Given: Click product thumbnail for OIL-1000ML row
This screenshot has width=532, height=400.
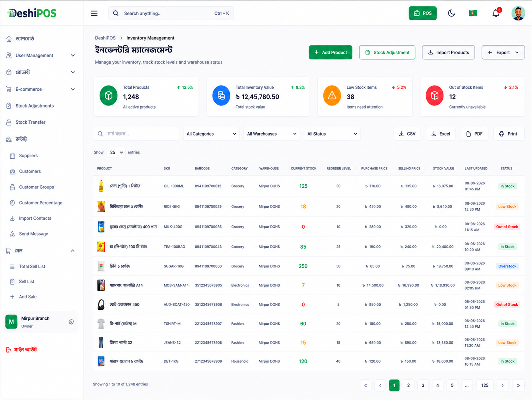Looking at the screenshot, I should pos(101,186).
